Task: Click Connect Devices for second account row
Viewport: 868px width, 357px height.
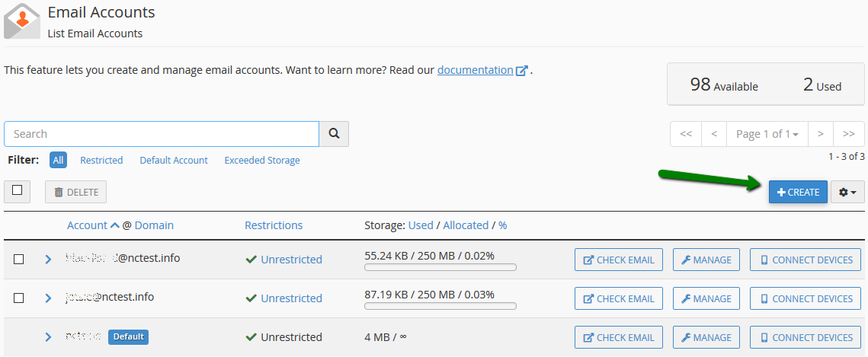Action: pyautogui.click(x=805, y=298)
